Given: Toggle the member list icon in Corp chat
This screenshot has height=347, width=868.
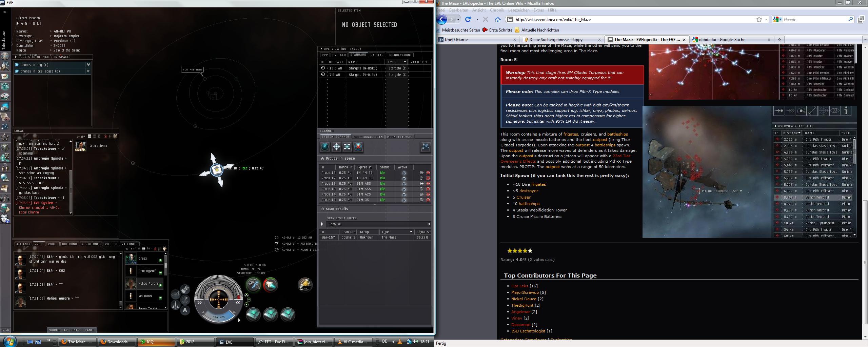Looking at the screenshot, I should coord(165,249).
